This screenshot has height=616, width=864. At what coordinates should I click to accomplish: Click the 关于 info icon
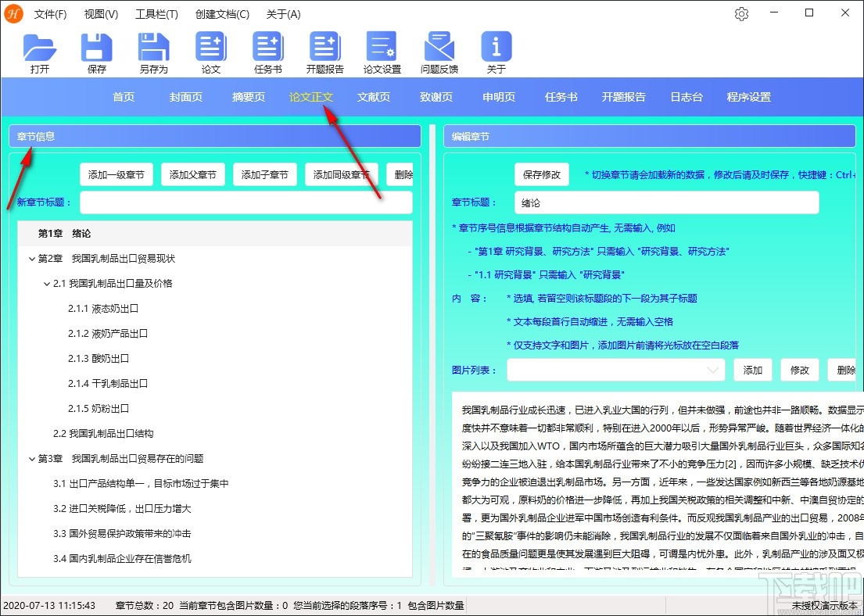495,49
